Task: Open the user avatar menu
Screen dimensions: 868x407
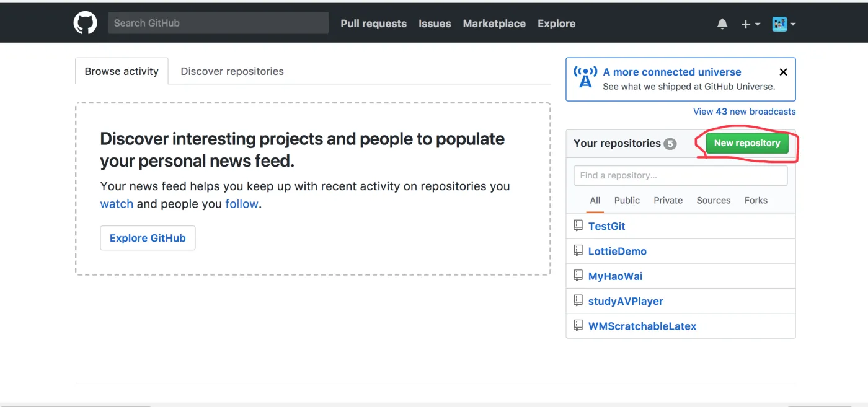Action: 784,24
